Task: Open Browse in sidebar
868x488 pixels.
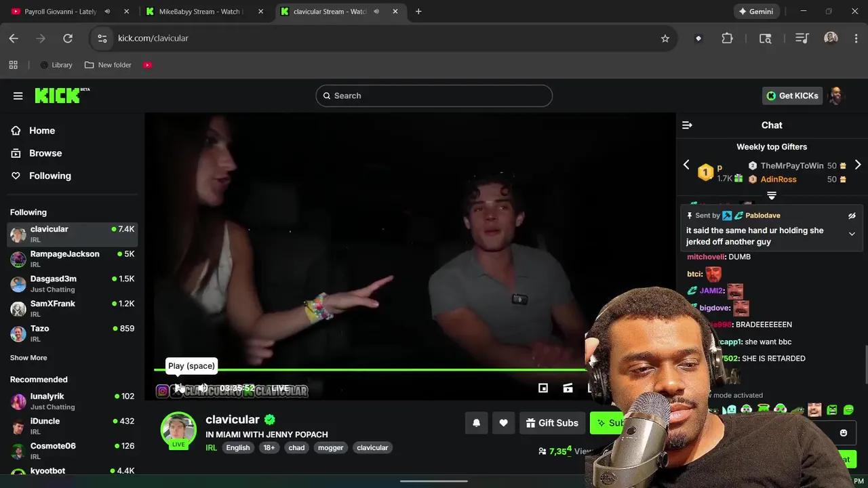Action: pos(37,153)
